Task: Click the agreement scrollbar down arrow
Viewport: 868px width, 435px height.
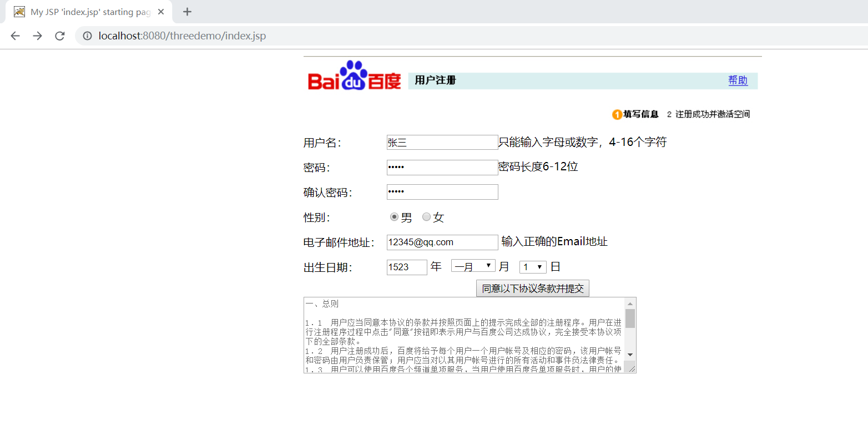Action: [x=630, y=355]
